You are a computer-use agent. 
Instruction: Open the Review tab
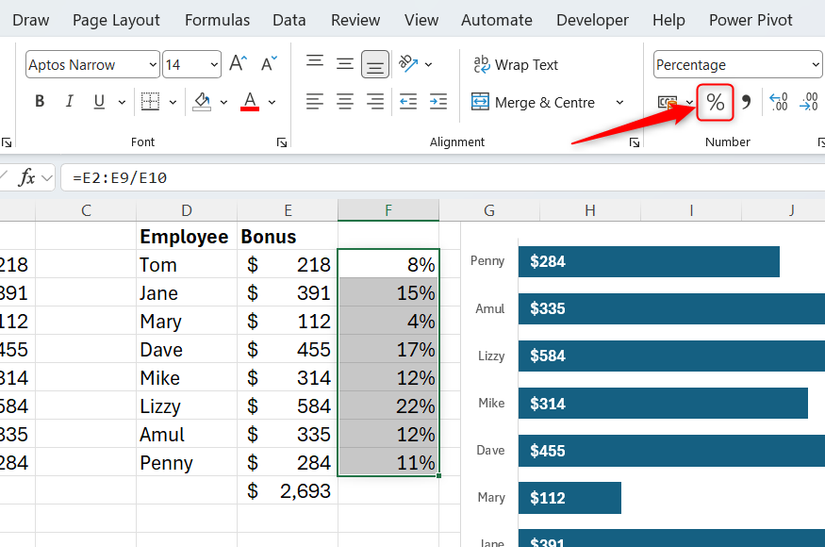click(x=356, y=20)
